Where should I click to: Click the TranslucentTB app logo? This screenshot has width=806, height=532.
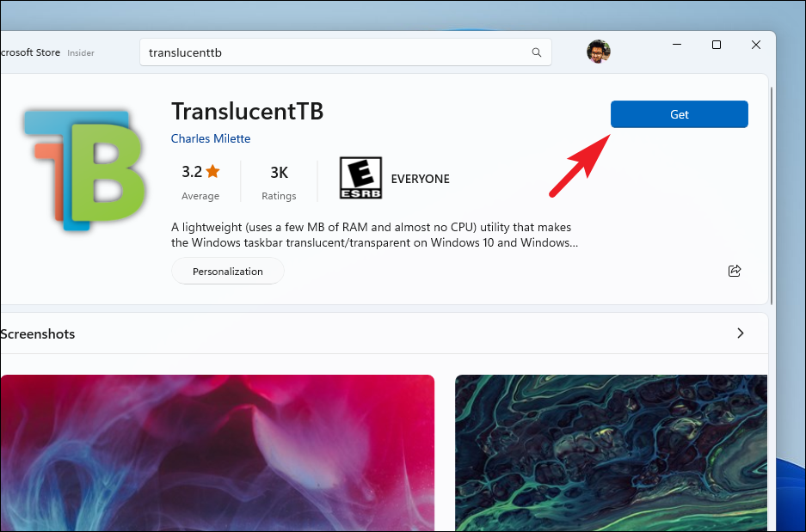[85, 169]
